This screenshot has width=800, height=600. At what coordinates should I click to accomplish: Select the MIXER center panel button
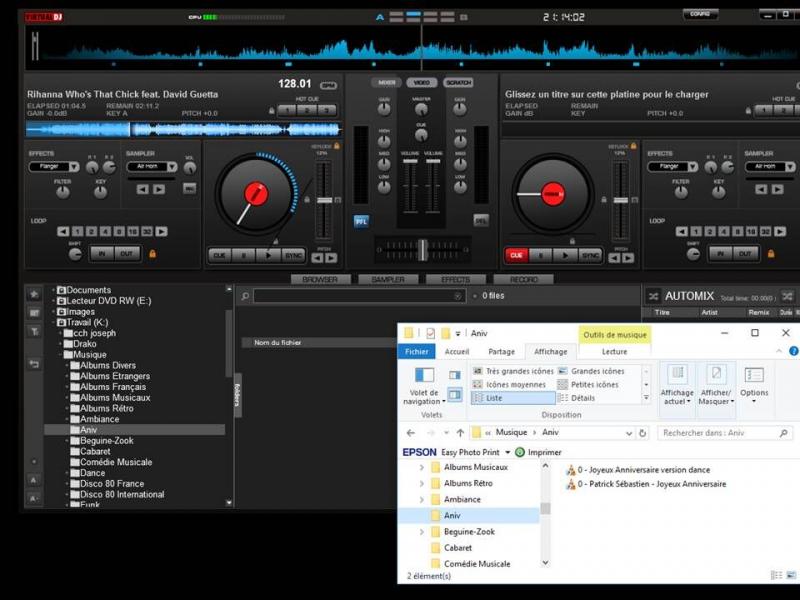pyautogui.click(x=386, y=82)
